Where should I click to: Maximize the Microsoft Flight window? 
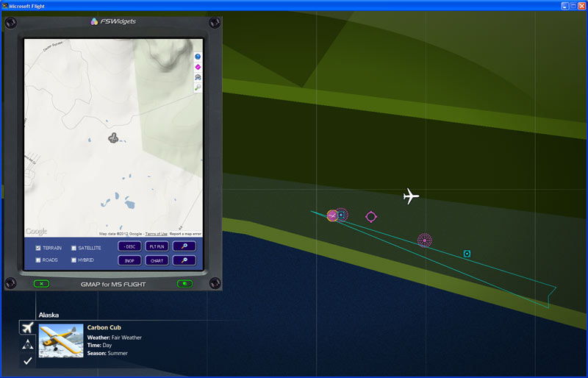(x=573, y=6)
